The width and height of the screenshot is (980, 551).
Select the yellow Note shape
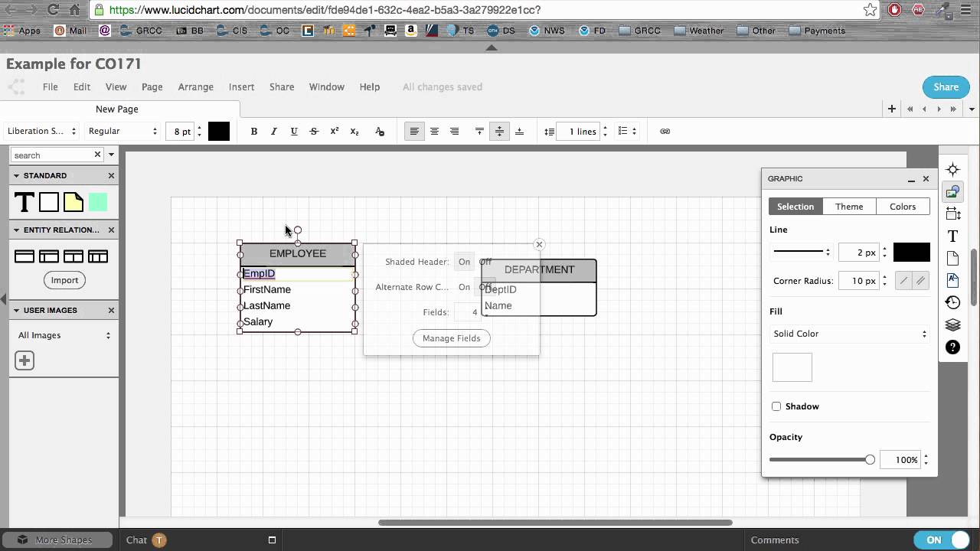click(73, 202)
